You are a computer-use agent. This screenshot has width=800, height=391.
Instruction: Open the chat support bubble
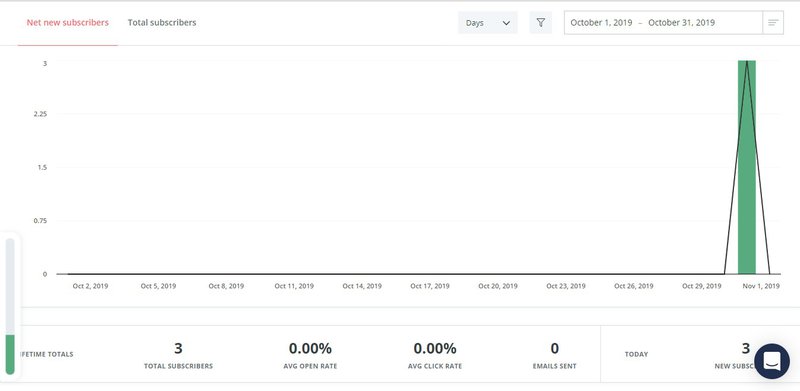pyautogui.click(x=772, y=361)
